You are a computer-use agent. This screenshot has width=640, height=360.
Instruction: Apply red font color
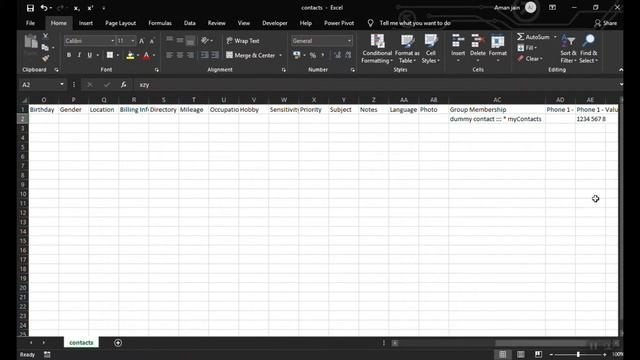coord(147,55)
